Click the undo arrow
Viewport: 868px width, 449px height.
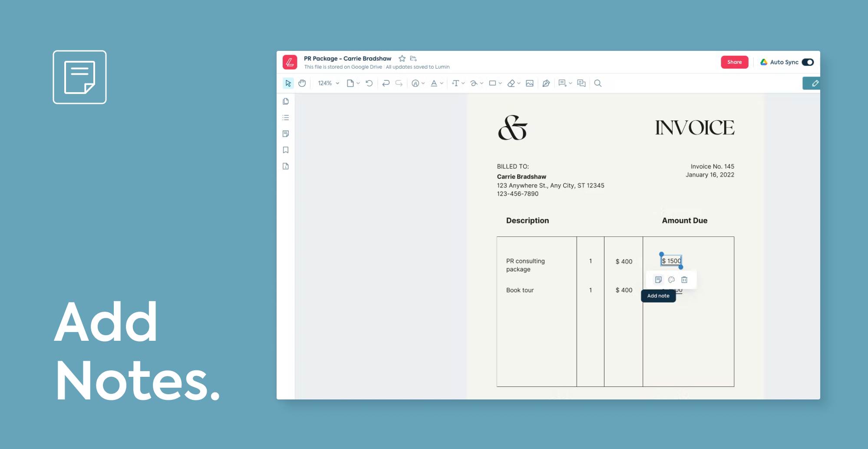386,83
